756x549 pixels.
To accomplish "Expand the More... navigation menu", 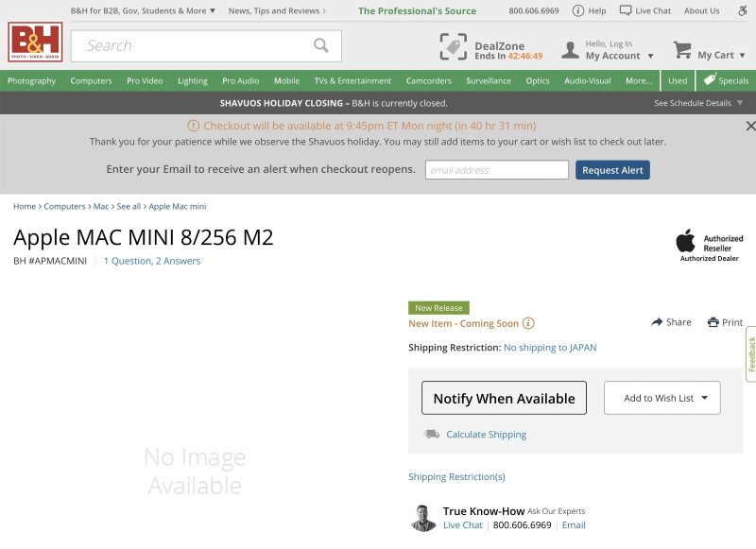I will (x=640, y=81).
